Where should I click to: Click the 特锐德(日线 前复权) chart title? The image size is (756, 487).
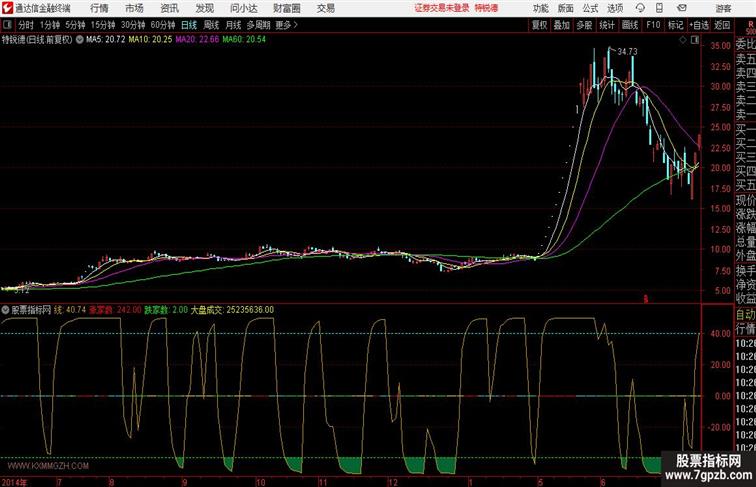pyautogui.click(x=37, y=40)
